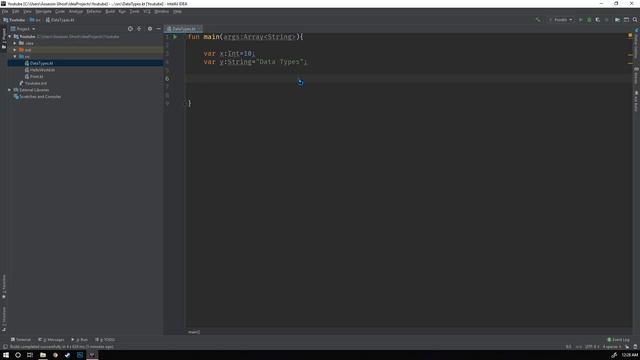Click the yellow inspection indicator square
The image size is (640, 360).
(630, 36)
